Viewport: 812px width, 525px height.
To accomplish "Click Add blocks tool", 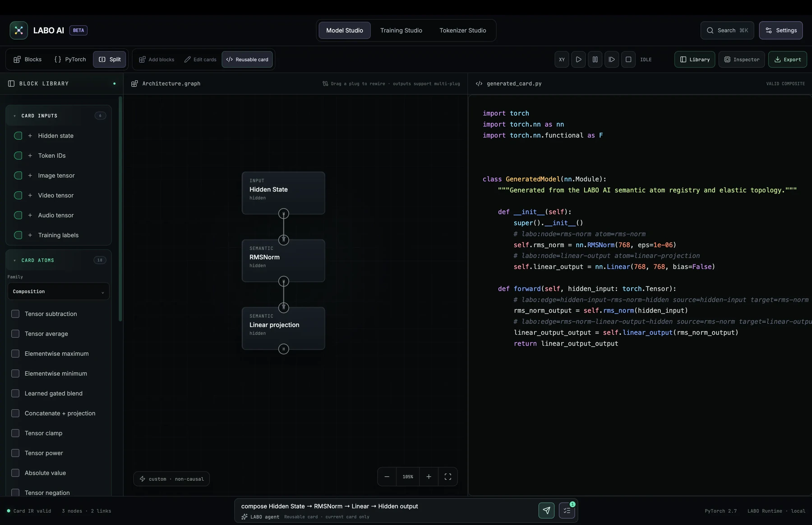I will click(157, 60).
